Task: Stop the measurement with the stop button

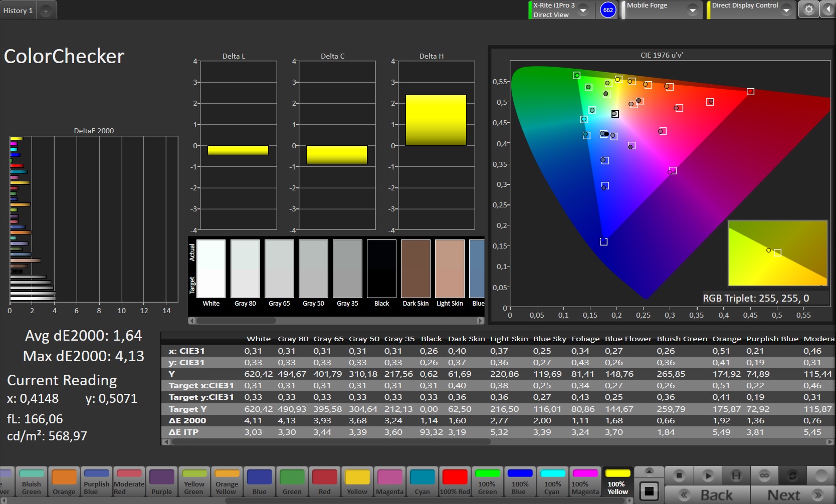Action: point(679,475)
